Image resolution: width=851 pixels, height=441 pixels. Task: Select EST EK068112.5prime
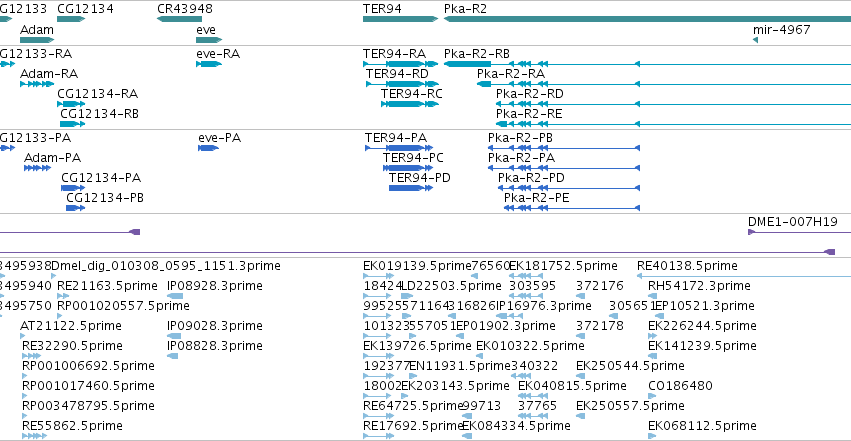[x=652, y=436]
